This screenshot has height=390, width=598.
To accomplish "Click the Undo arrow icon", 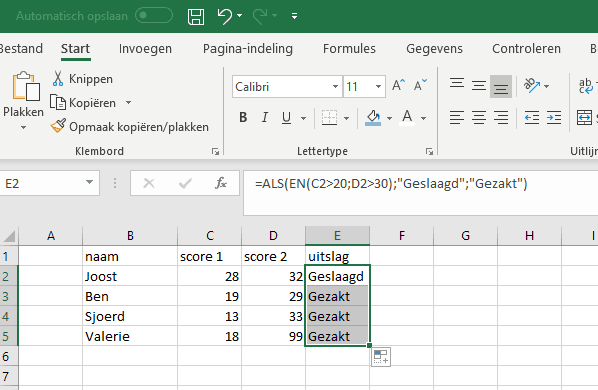I will (x=225, y=16).
